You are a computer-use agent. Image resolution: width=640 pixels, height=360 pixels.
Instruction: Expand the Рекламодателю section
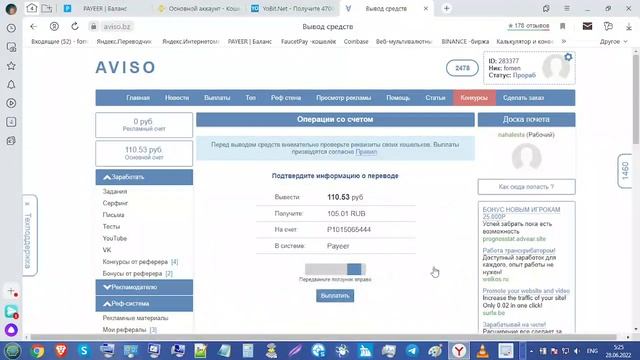point(144,287)
